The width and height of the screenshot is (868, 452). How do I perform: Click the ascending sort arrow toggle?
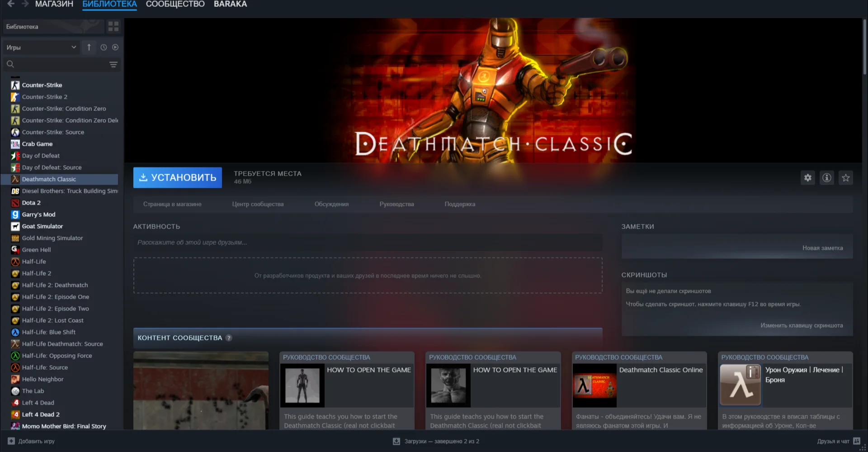[x=89, y=47]
